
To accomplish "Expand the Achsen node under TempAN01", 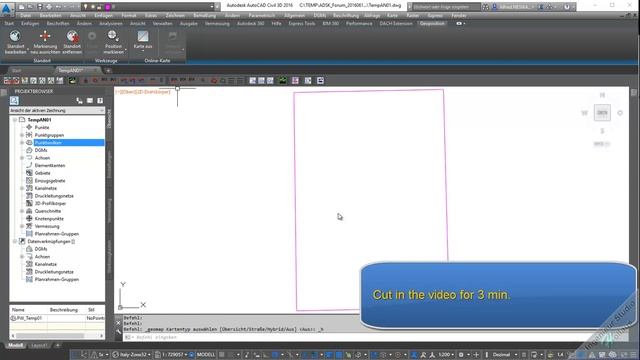I will pyautogui.click(x=22, y=158).
